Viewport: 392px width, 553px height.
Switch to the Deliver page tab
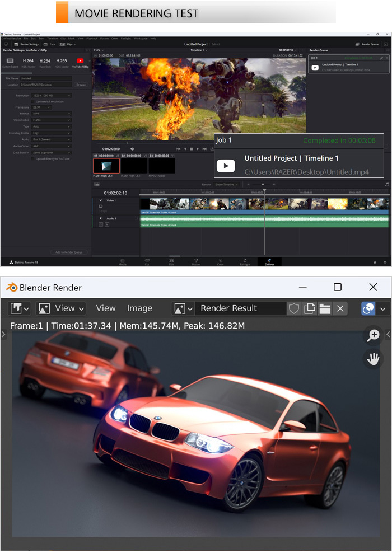pyautogui.click(x=269, y=262)
